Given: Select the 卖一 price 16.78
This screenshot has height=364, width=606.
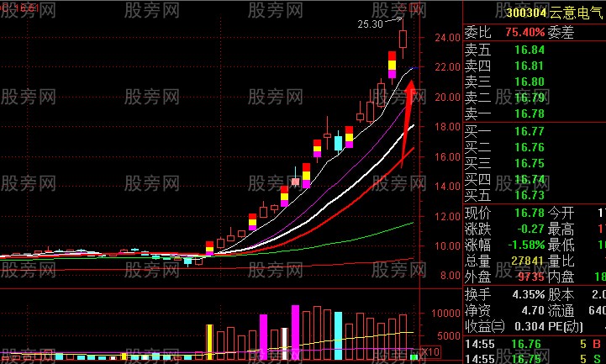Looking at the screenshot, I should click(x=530, y=113).
